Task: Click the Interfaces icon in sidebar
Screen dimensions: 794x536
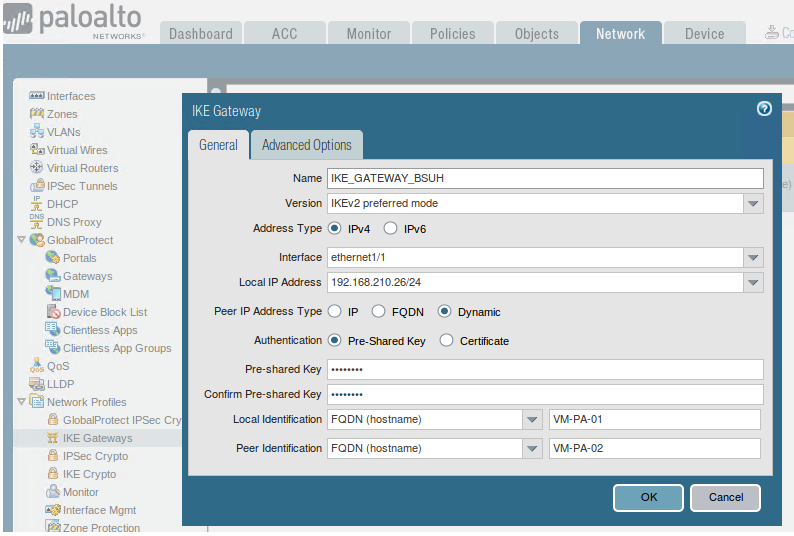Action: pyautogui.click(x=37, y=96)
